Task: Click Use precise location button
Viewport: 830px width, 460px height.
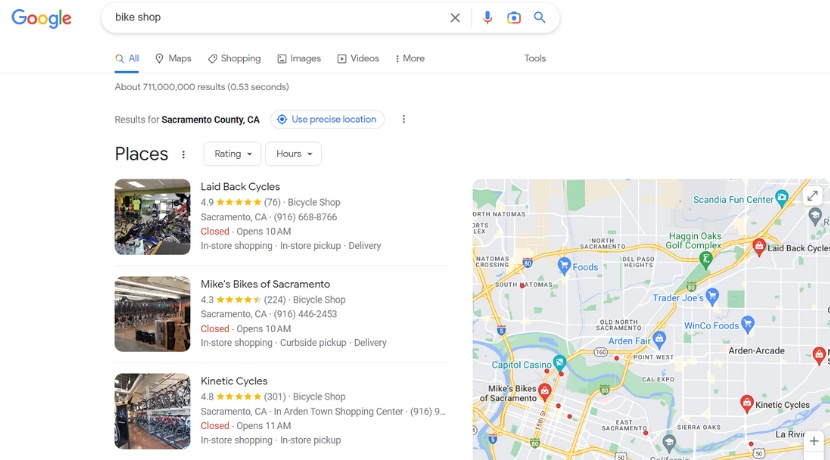Action: pos(327,119)
